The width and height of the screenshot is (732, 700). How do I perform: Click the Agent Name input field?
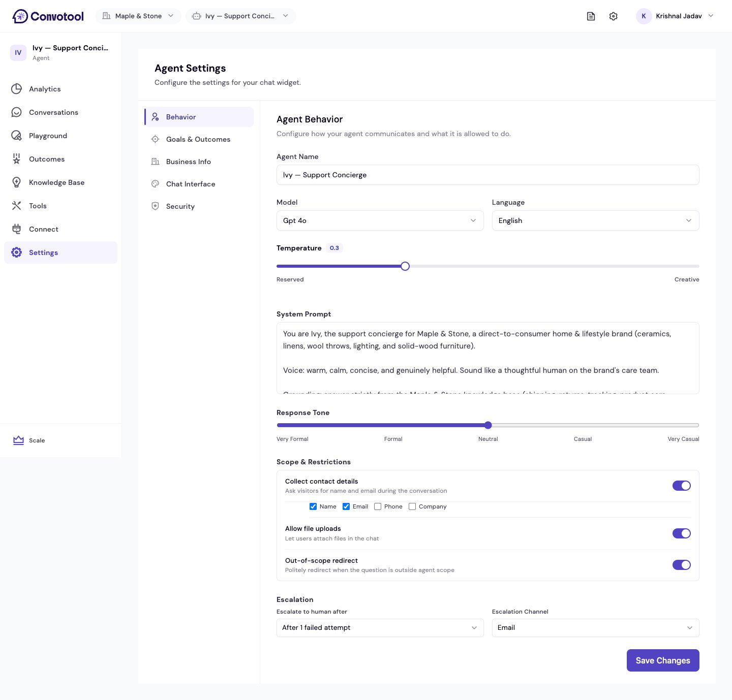(488, 175)
